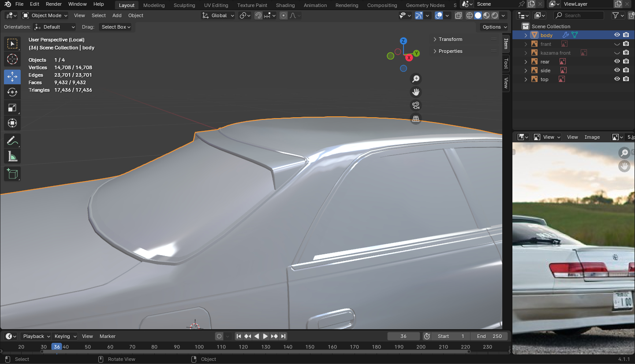
Task: Open the Object Mode dropdown
Action: tap(45, 15)
